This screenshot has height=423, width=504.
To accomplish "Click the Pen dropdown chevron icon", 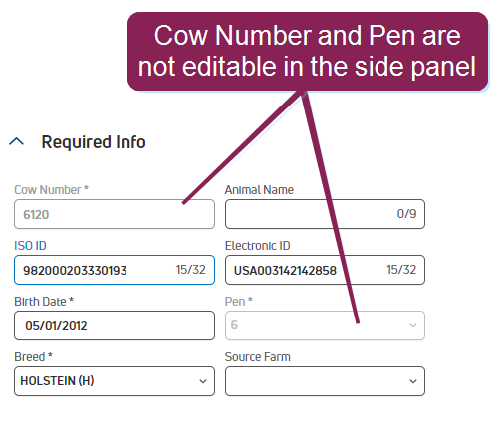I will (x=413, y=325).
